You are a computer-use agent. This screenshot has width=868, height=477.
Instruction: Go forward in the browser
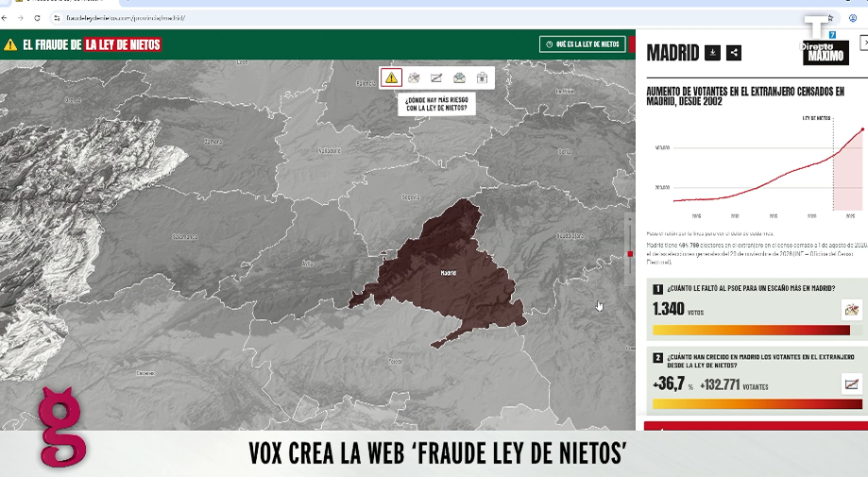pos(21,18)
